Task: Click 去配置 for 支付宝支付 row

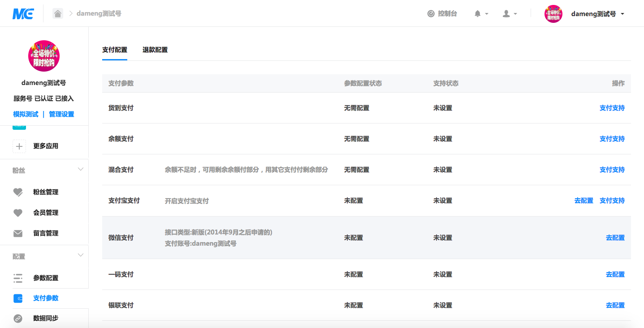Action: click(584, 200)
